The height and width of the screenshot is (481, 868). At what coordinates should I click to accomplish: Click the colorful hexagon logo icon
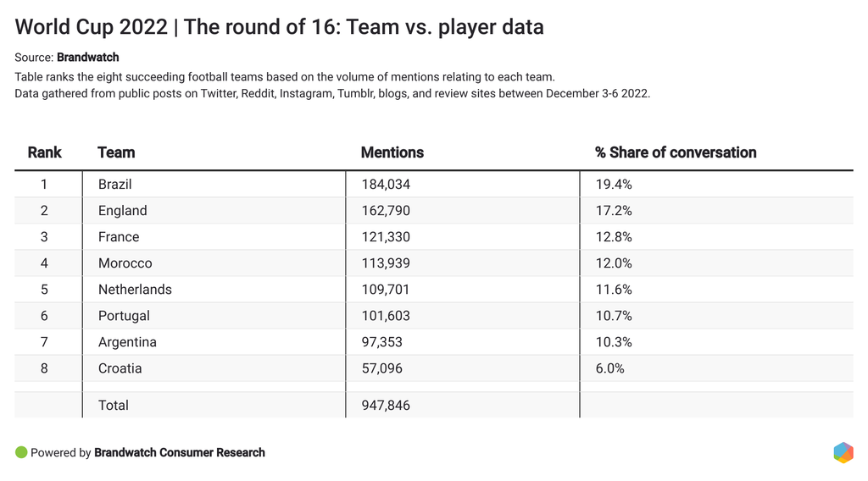click(843, 452)
